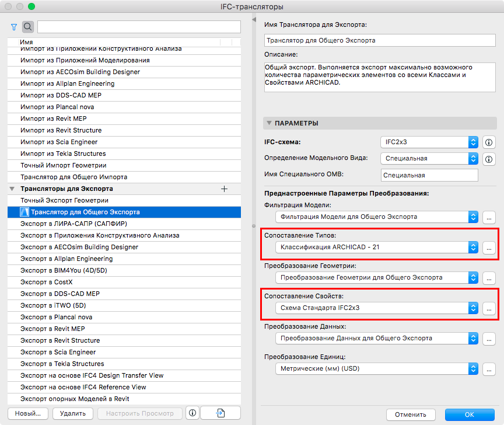Click the translator search text field

(139, 27)
